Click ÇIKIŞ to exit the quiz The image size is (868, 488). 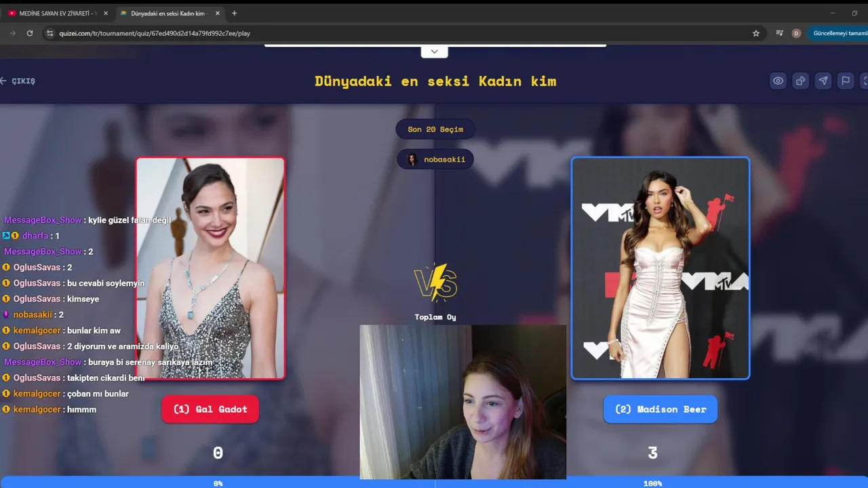coord(18,81)
